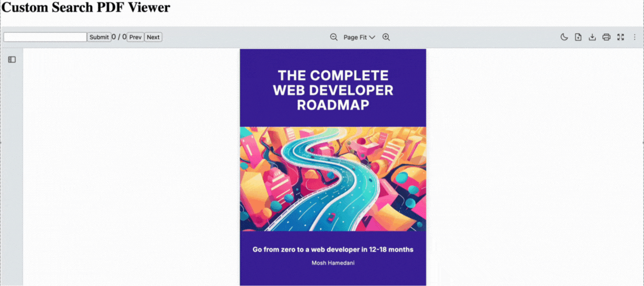644x286 pixels.
Task: Click the search text input field
Action: [45, 37]
